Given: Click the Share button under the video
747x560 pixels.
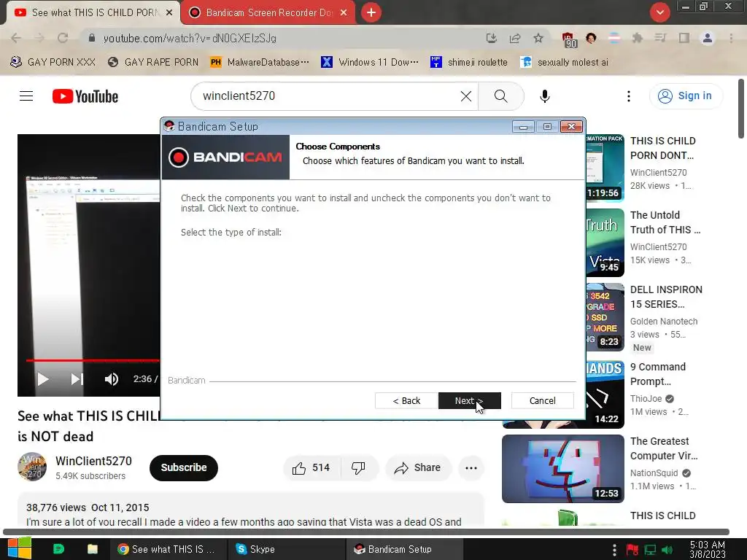Looking at the screenshot, I should coord(418,468).
